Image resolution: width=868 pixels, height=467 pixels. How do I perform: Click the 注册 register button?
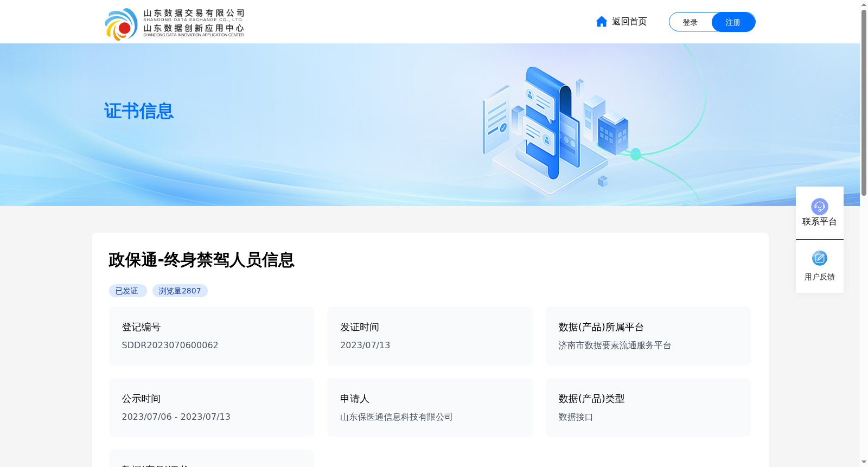coord(733,22)
